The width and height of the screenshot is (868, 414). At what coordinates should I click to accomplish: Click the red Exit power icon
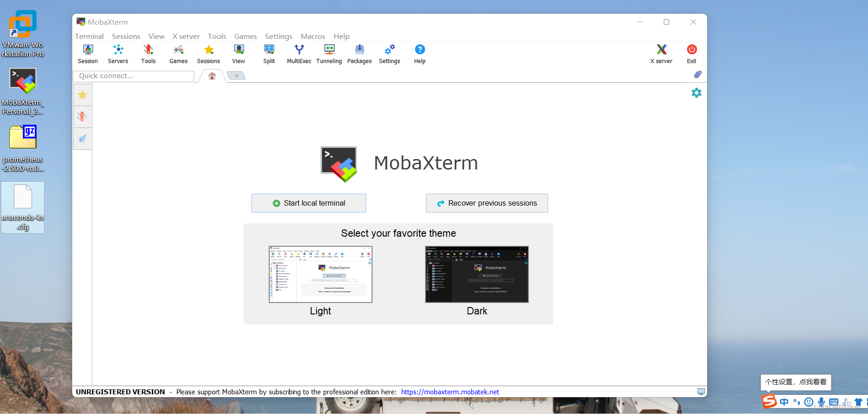click(692, 54)
